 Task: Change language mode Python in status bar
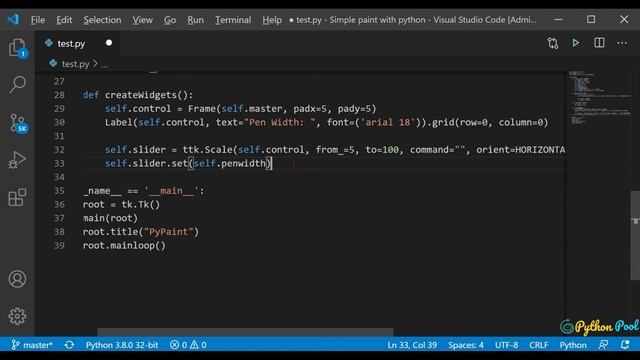573,345
